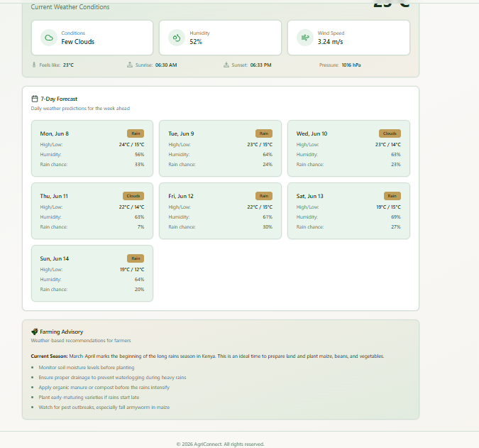This screenshot has height=448, width=479.
Task: Click 'Daily weather predictions for the week ahead'
Action: point(80,108)
